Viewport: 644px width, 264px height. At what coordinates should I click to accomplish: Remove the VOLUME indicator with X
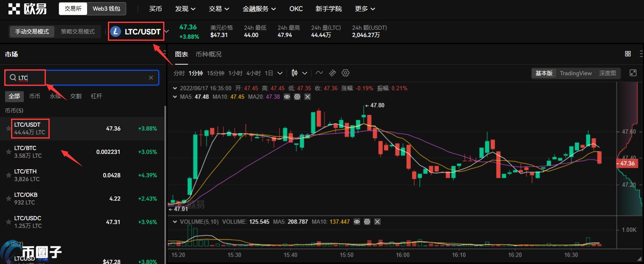pyautogui.click(x=377, y=222)
